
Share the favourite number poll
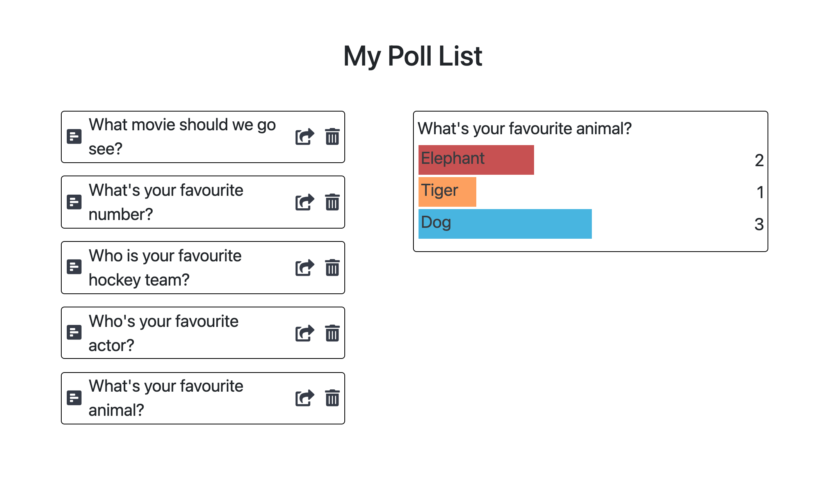305,202
